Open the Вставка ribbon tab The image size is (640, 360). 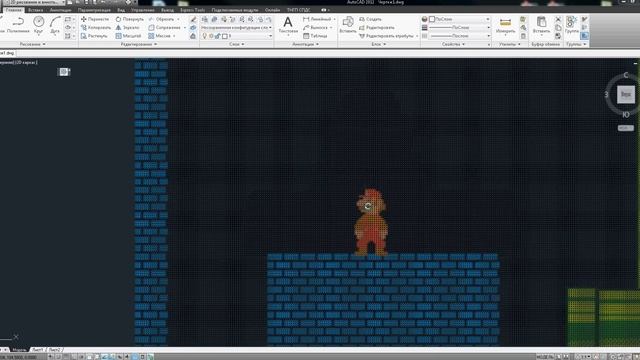click(x=36, y=10)
